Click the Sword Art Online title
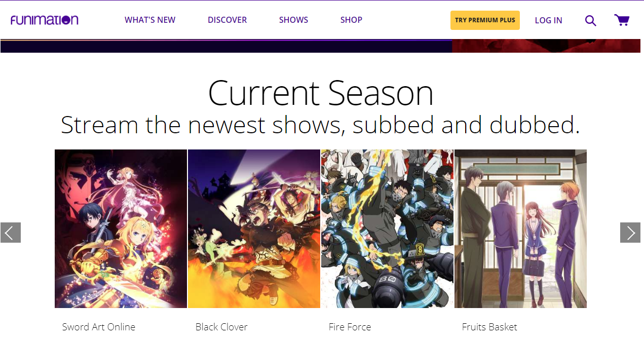Viewport: 644px width, 343px height. [99, 327]
